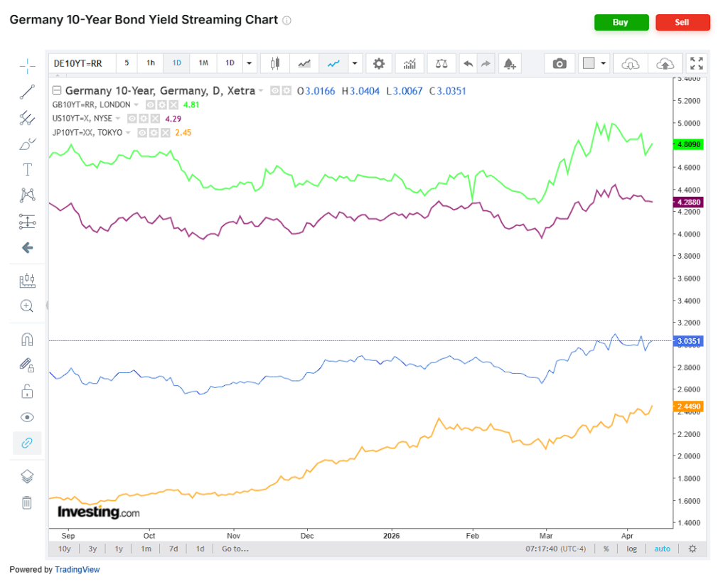Open the TradingView link

click(x=77, y=569)
